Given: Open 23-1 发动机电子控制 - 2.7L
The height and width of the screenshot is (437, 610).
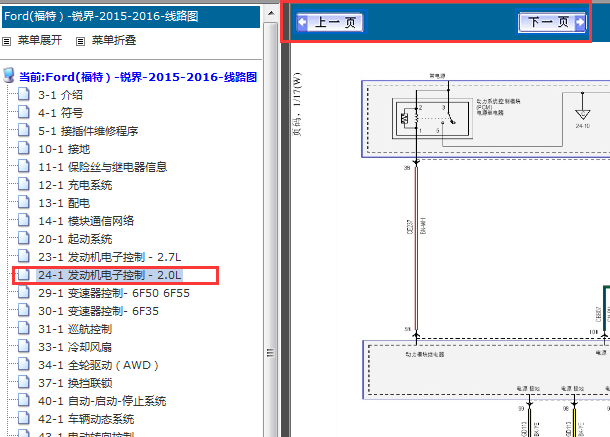Looking at the screenshot, I should pyautogui.click(x=110, y=257).
